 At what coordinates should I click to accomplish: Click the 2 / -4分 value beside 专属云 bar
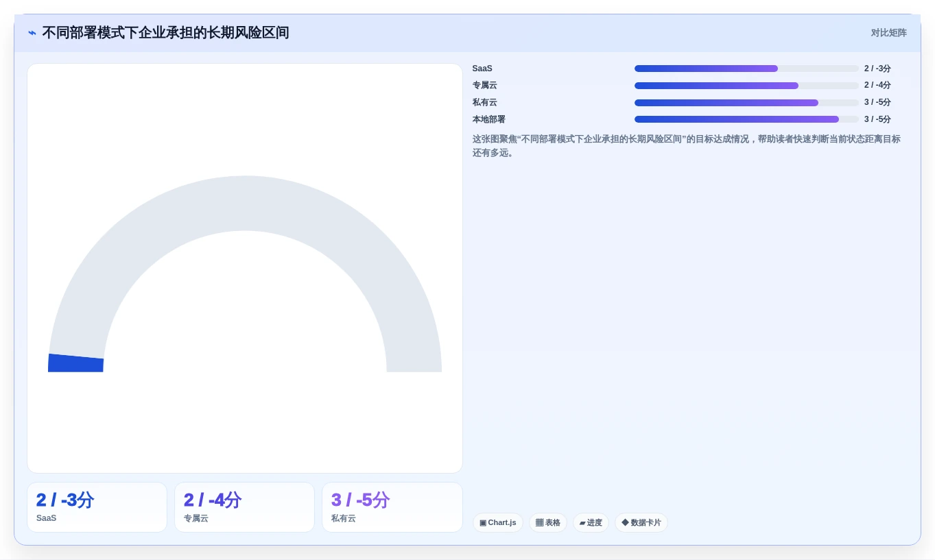pos(877,86)
